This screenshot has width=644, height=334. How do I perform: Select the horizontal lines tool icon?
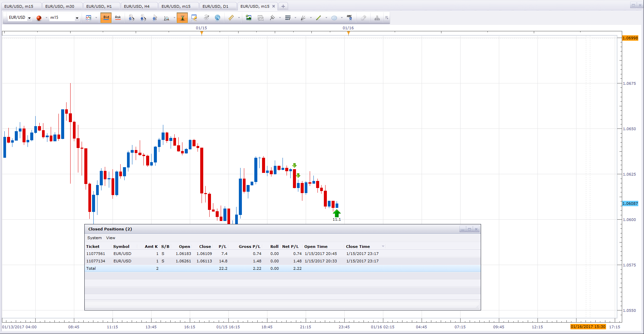[x=288, y=18]
